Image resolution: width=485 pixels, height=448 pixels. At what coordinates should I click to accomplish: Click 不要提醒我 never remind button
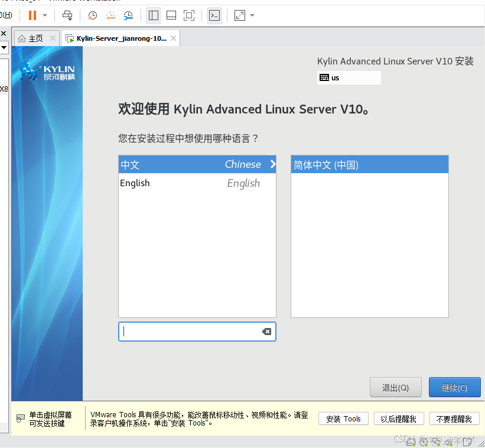(x=454, y=419)
